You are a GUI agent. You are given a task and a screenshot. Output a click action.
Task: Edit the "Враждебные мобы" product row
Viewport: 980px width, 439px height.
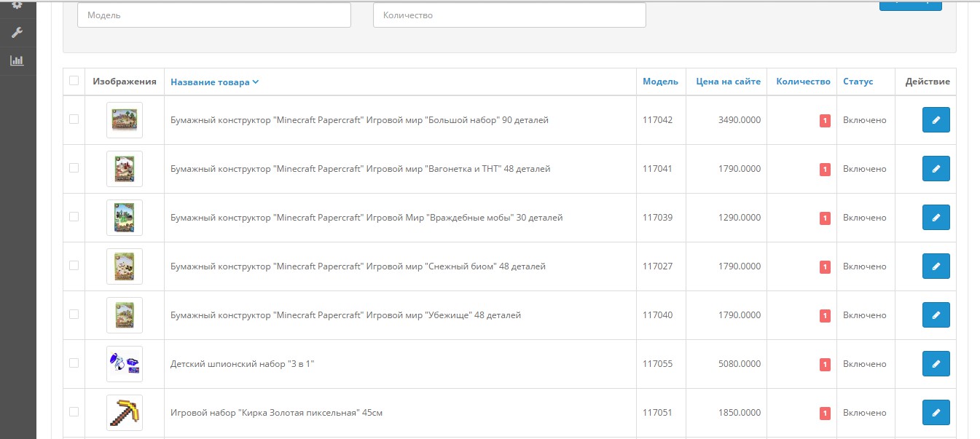point(936,218)
